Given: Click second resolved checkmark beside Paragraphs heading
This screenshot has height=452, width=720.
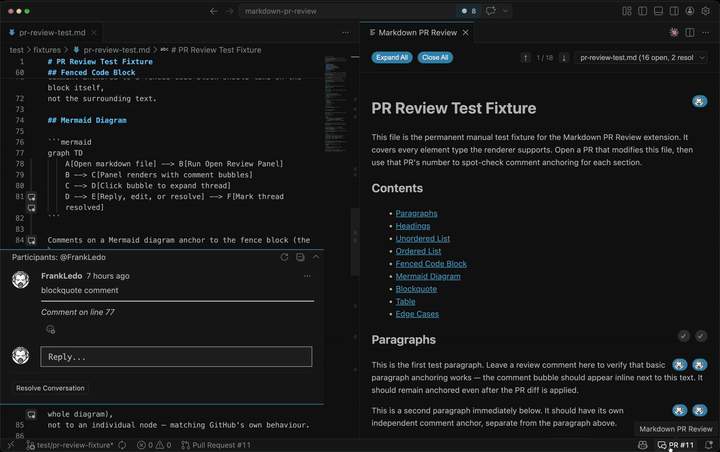Looking at the screenshot, I should coord(701,336).
